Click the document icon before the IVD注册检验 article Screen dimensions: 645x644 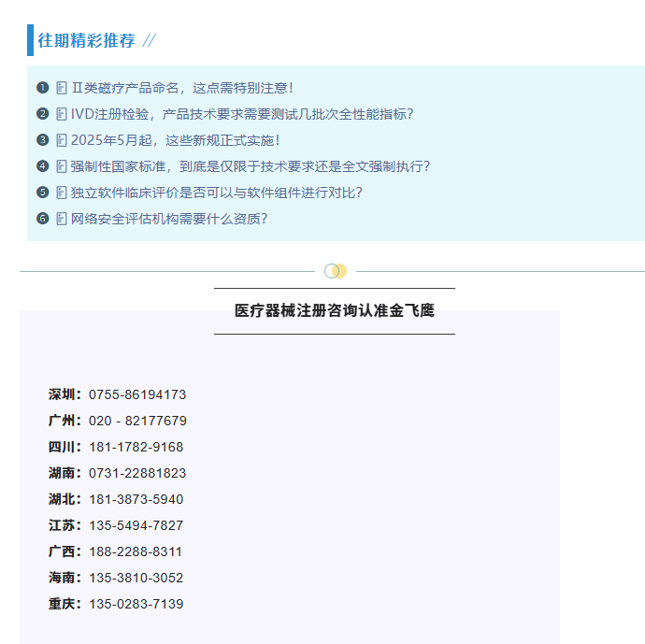[62, 114]
